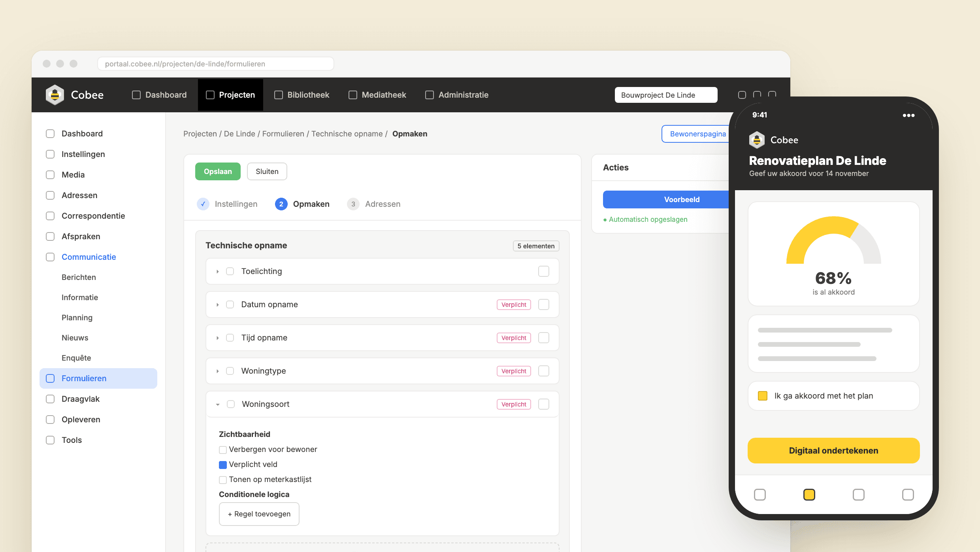980x552 pixels.
Task: Click the Cobee bee logo in the top bar
Action: (x=55, y=95)
